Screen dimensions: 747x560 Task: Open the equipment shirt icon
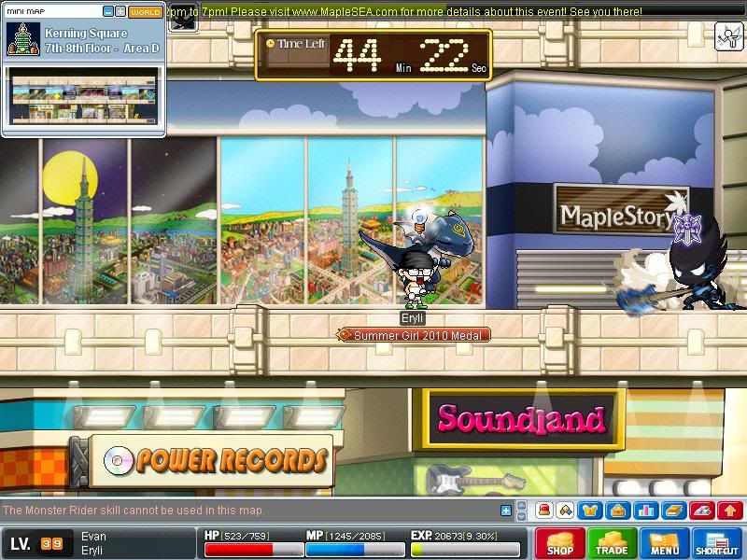(x=590, y=511)
